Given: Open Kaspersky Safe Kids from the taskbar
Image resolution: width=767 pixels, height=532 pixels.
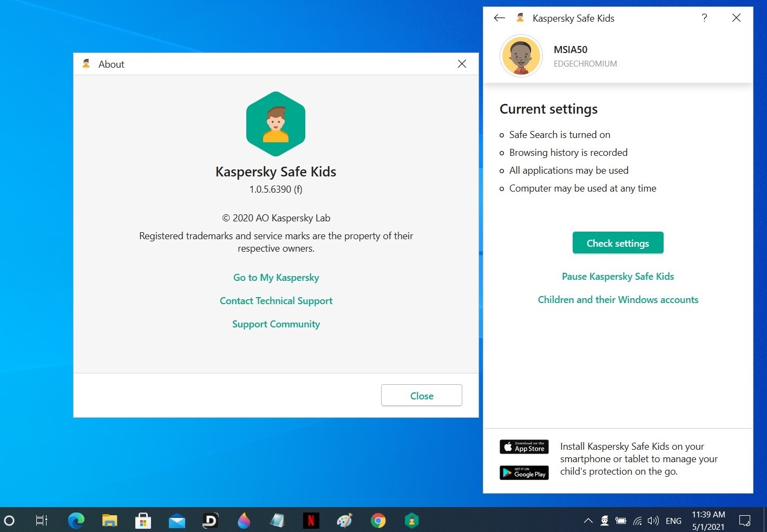Looking at the screenshot, I should tap(412, 521).
